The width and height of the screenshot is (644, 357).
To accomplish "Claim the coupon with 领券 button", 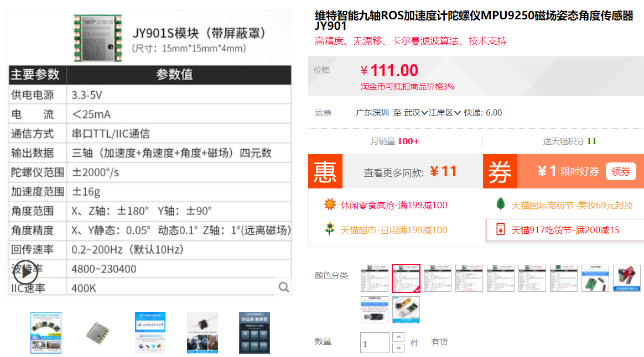I will (x=621, y=171).
